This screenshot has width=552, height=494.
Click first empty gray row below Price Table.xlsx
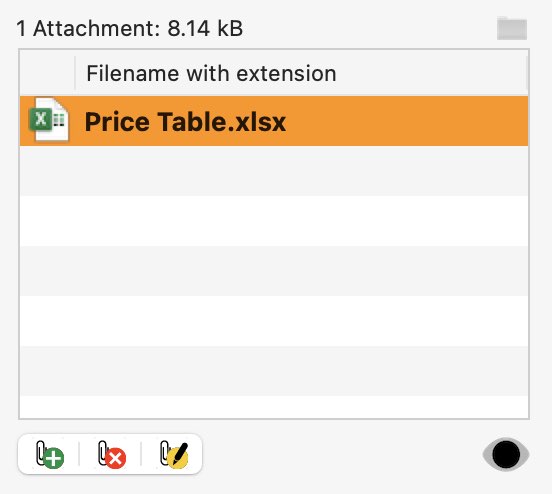click(274, 171)
